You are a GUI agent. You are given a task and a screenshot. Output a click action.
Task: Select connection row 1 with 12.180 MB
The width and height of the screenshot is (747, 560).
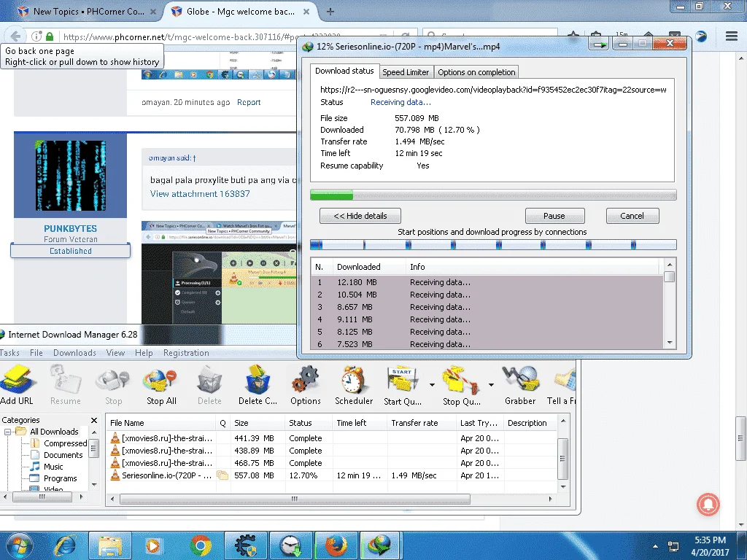point(487,282)
